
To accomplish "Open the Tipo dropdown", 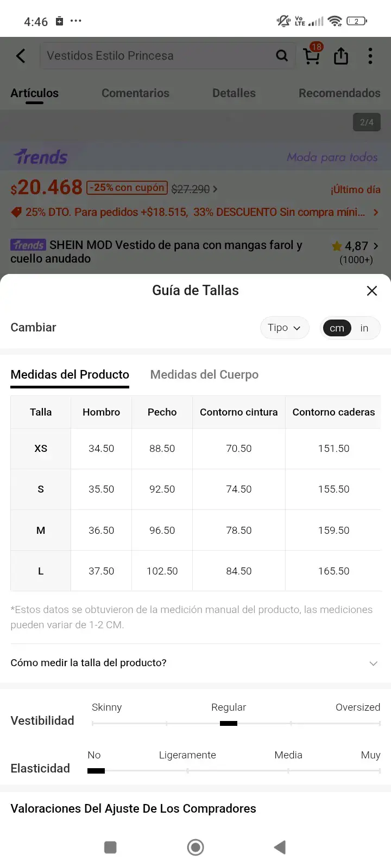I will pos(285,328).
